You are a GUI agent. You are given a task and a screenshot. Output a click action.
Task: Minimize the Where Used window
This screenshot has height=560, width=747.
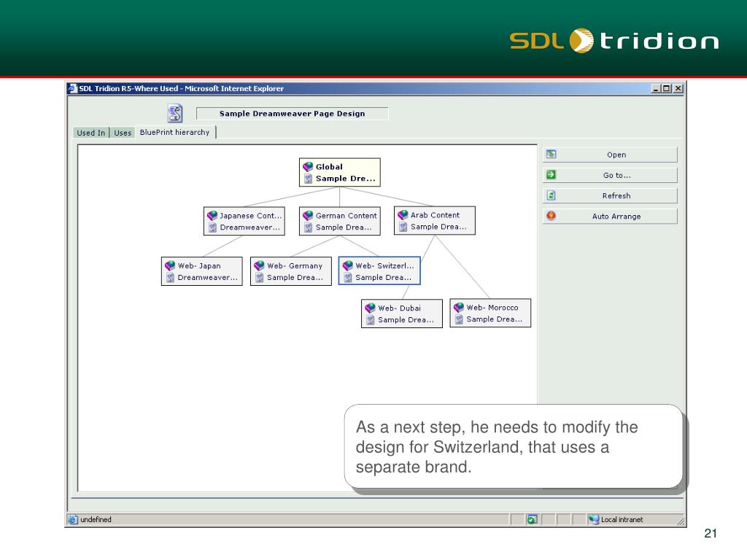tap(656, 88)
